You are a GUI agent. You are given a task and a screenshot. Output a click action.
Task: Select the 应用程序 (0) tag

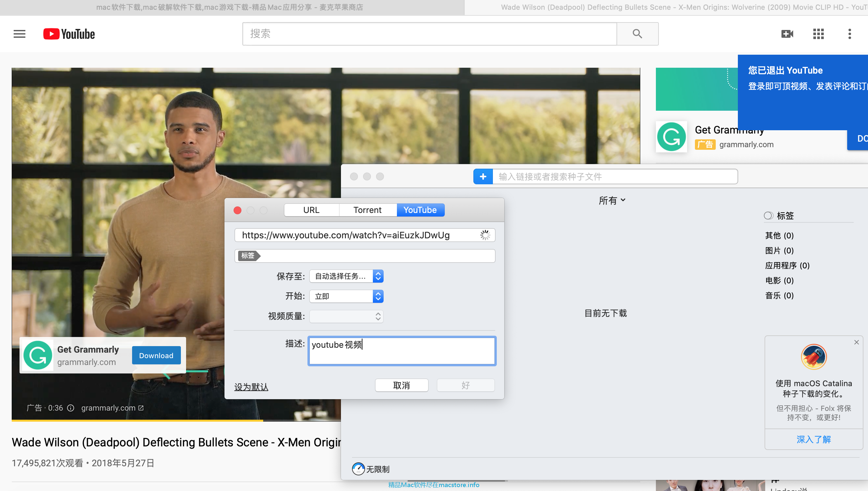787,265
